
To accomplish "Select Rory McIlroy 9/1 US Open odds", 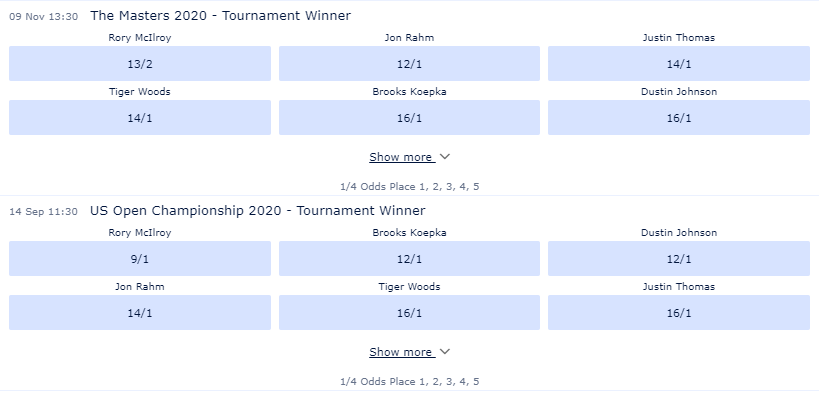I will click(x=140, y=259).
